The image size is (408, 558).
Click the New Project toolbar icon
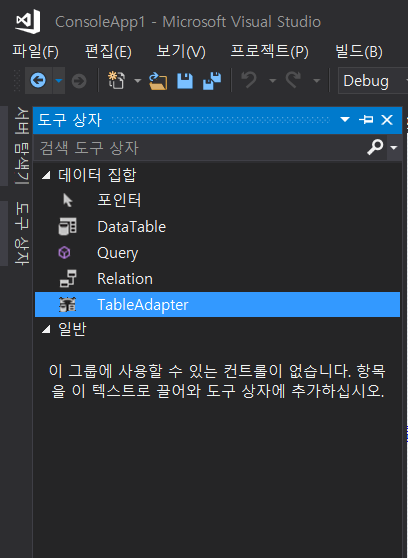click(x=116, y=80)
